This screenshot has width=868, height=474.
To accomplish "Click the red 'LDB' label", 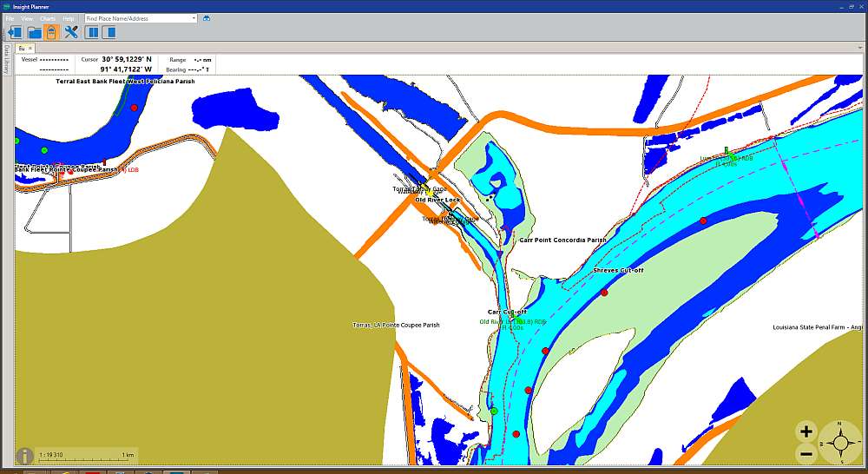I will pos(134,170).
